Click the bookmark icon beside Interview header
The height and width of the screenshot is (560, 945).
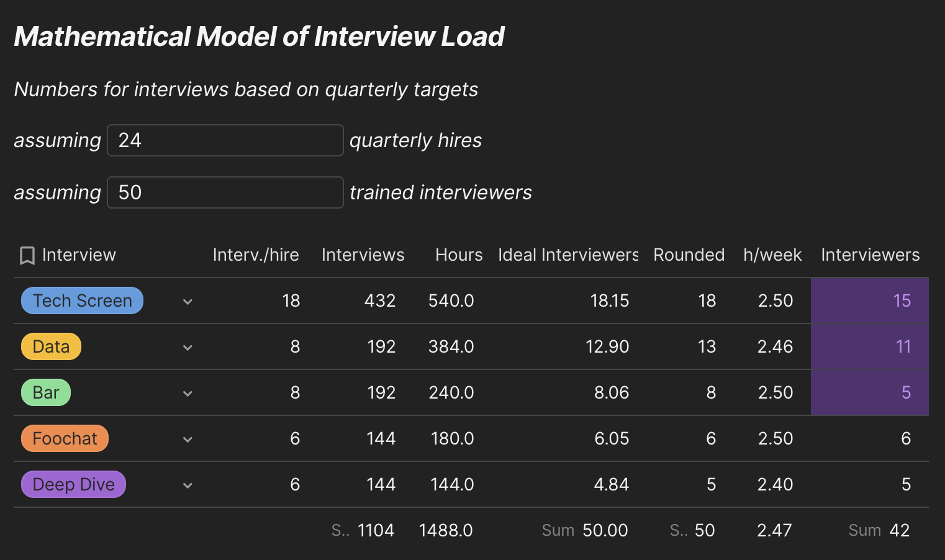[27, 255]
